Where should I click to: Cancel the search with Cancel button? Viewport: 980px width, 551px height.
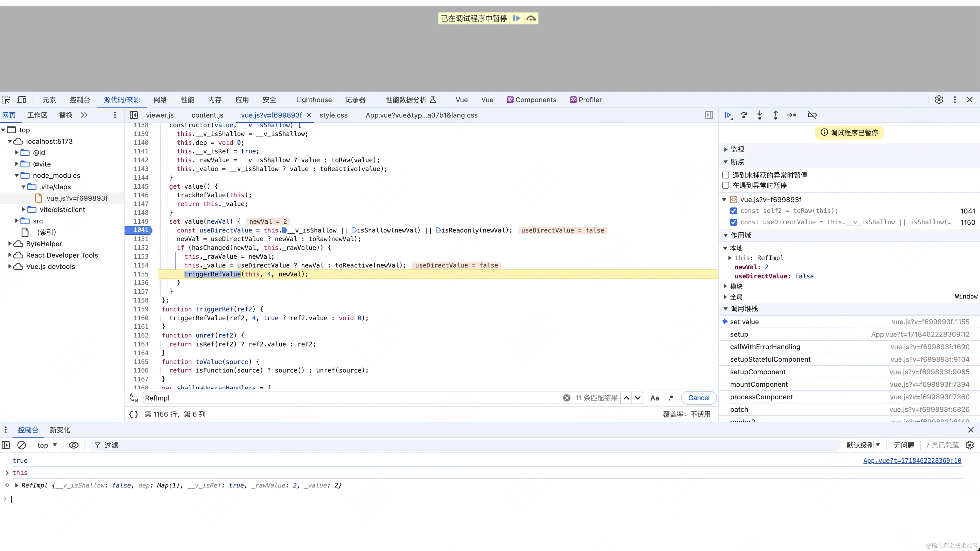coord(698,398)
